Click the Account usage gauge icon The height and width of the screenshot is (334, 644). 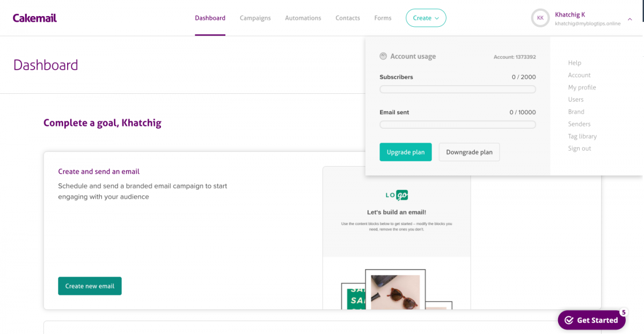click(x=383, y=56)
